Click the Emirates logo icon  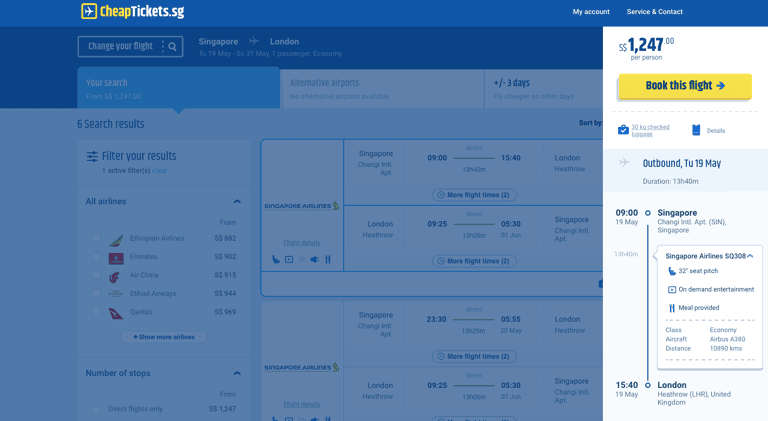point(116,257)
